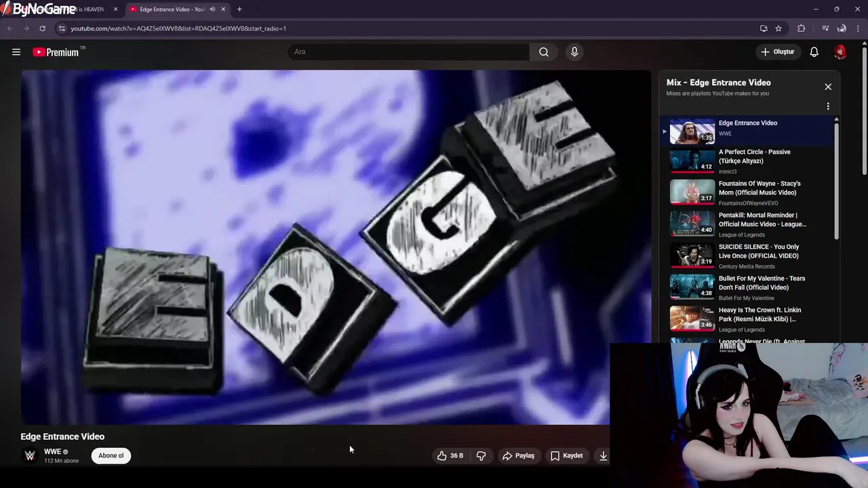The height and width of the screenshot is (488, 868).
Task: Go back with browser back arrow
Action: [9, 28]
